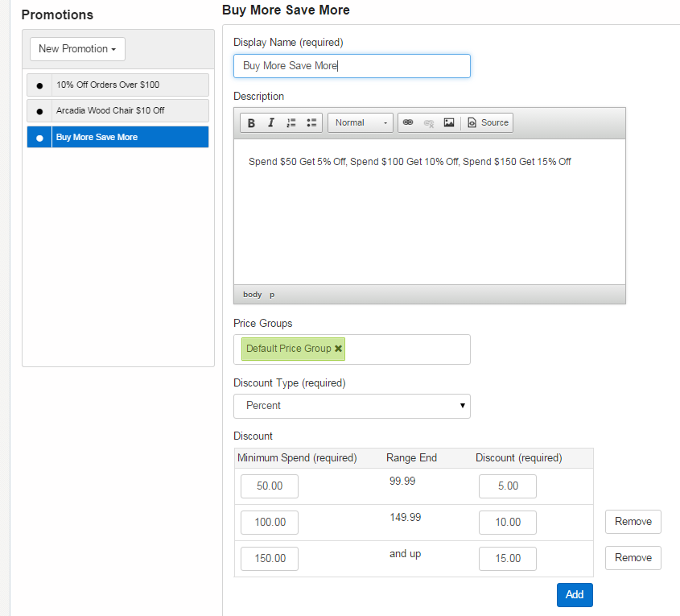Switch editor to Source view

pyautogui.click(x=488, y=123)
